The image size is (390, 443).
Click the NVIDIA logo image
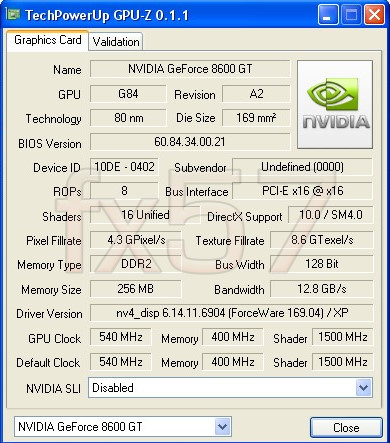click(335, 104)
